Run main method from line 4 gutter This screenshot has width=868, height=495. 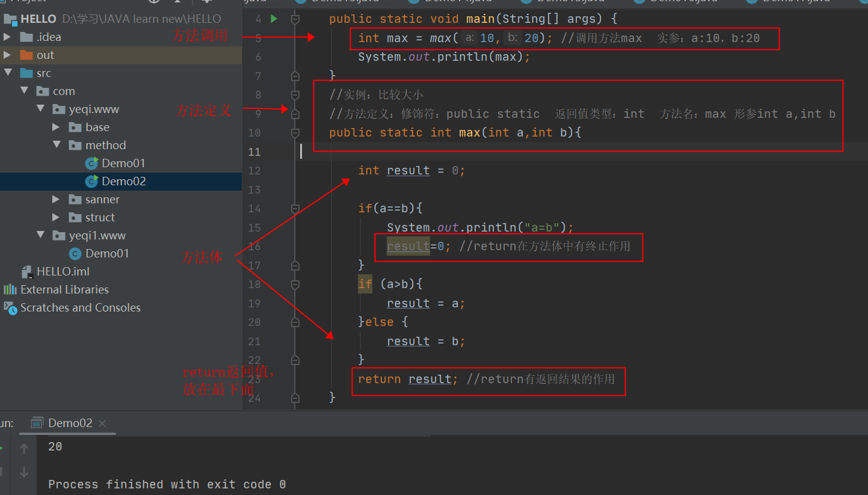274,19
